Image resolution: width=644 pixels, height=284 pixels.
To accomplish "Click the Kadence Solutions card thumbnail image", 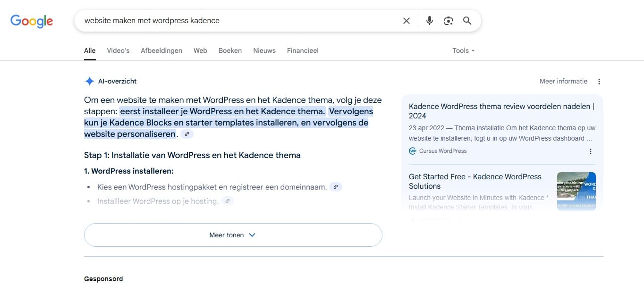I will coord(576,191).
